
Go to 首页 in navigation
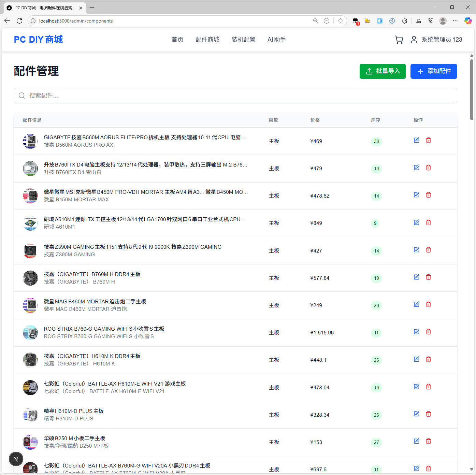click(x=177, y=40)
